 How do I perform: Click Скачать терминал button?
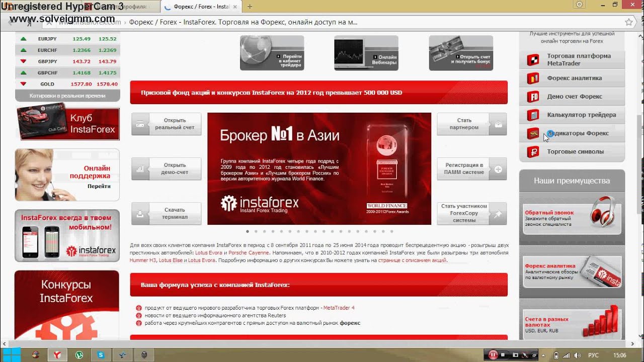click(167, 214)
